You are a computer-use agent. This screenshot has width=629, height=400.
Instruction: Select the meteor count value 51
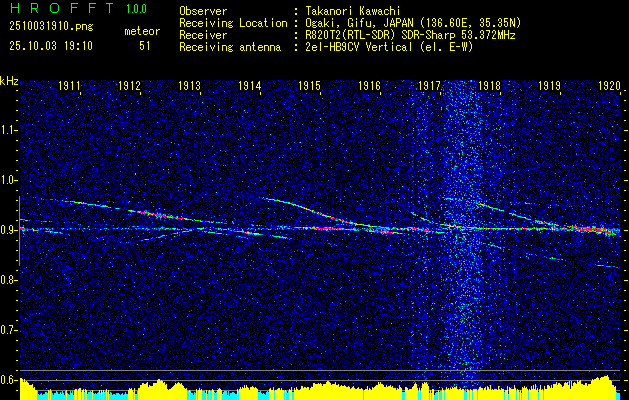pos(145,46)
